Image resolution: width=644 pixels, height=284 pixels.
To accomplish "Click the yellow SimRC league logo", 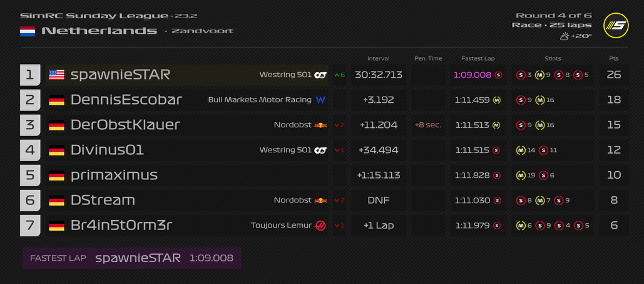I will 615,26.
